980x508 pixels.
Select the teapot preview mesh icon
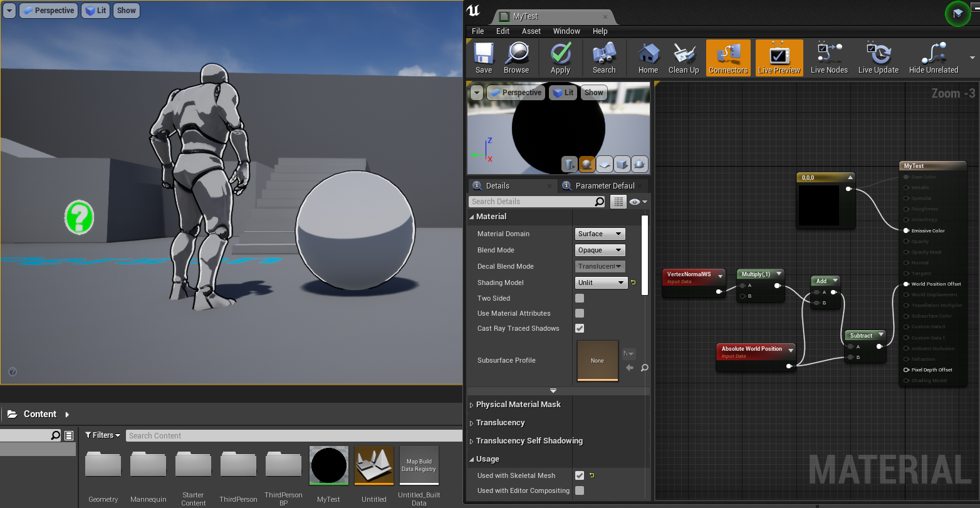pyautogui.click(x=640, y=164)
